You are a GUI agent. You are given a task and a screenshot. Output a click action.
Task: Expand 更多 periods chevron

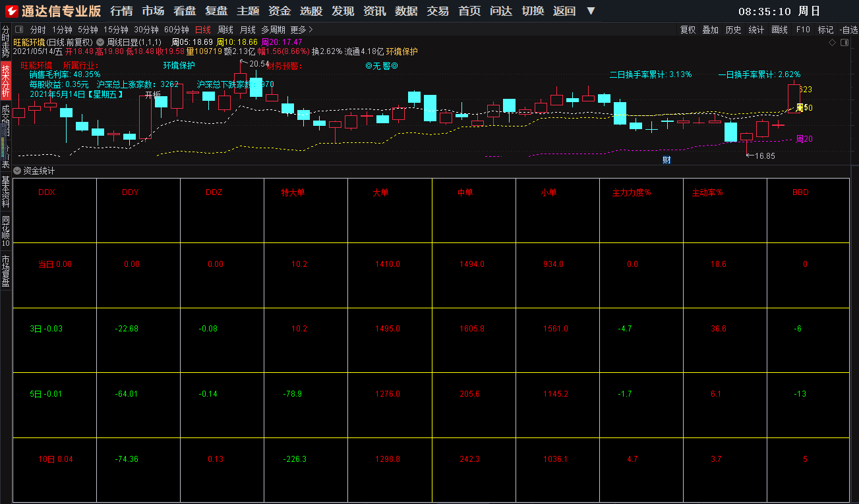[311, 30]
